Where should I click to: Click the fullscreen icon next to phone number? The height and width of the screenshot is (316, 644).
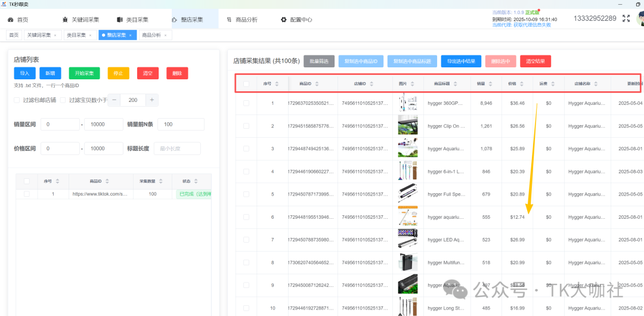click(626, 18)
